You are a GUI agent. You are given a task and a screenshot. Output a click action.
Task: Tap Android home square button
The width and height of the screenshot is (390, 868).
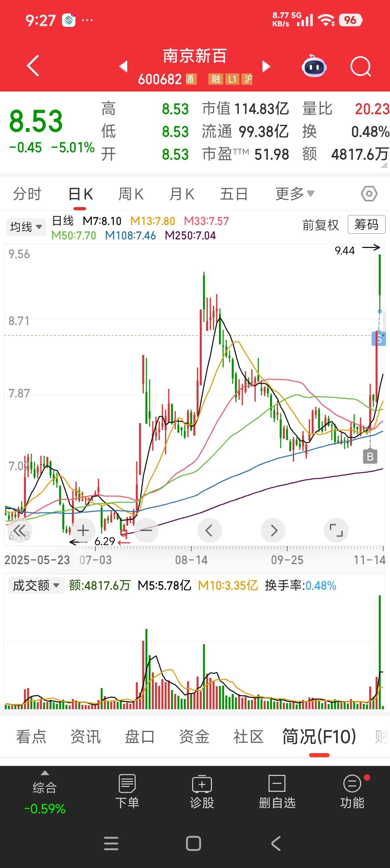click(x=193, y=843)
